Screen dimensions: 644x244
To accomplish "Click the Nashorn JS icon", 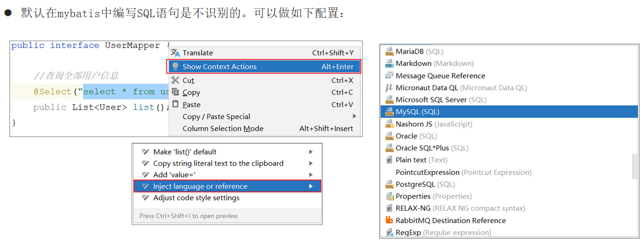I will coord(389,124).
